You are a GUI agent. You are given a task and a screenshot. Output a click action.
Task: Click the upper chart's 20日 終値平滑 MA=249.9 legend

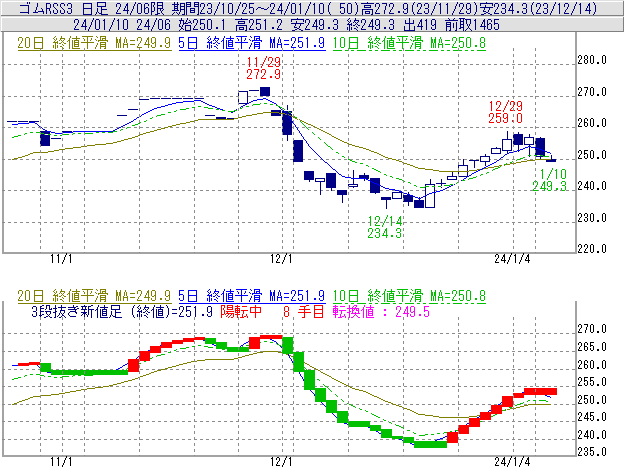(x=94, y=43)
